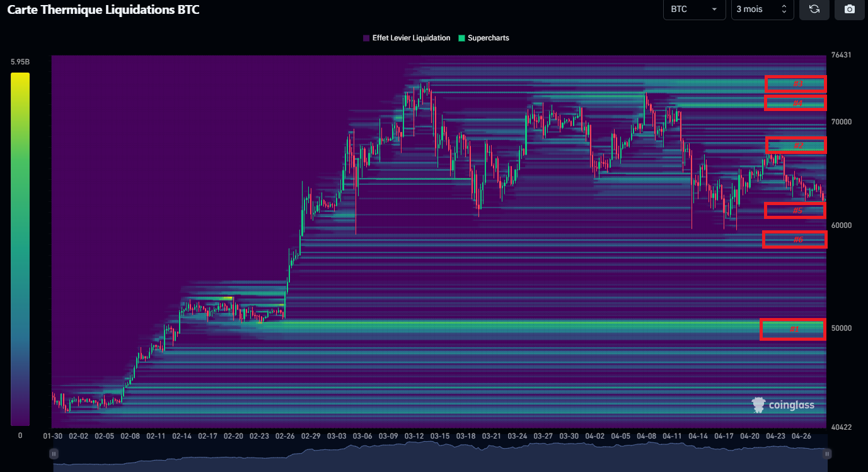Click the 04-05 date axis label

(x=621, y=436)
